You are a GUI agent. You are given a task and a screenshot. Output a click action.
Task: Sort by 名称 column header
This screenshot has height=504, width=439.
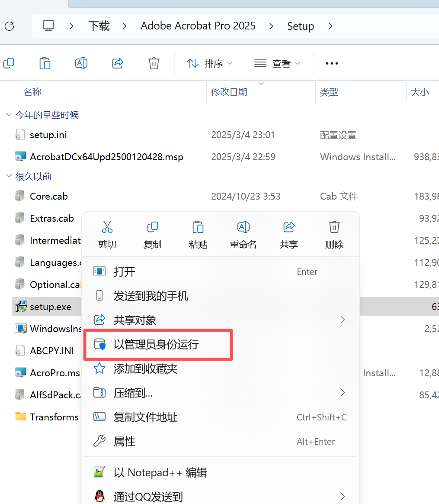pyautogui.click(x=32, y=92)
